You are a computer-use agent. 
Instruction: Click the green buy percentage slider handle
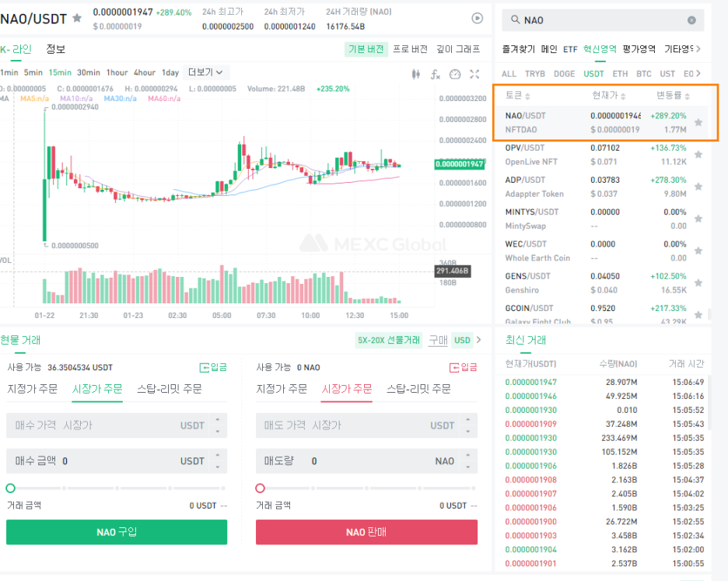pyautogui.click(x=10, y=488)
